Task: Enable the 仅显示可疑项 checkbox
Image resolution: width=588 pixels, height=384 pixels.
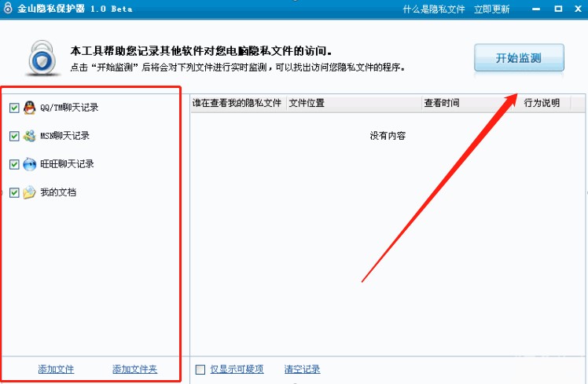Action: click(200, 370)
